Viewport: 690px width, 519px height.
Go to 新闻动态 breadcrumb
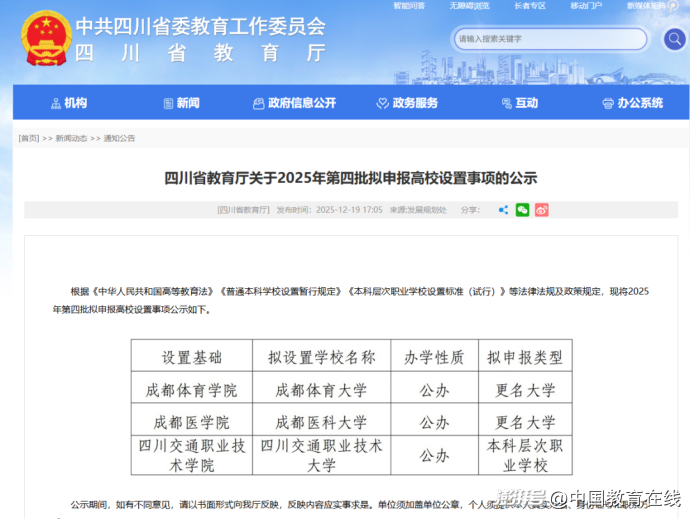point(71,138)
